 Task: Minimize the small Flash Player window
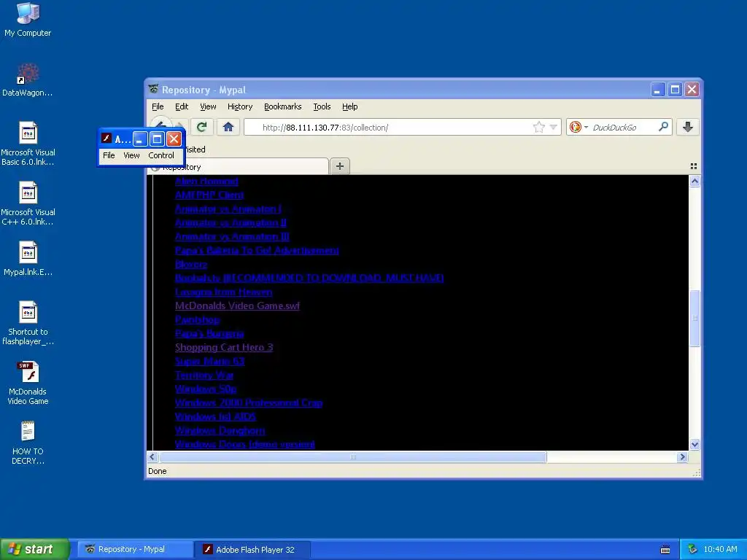[x=139, y=139]
